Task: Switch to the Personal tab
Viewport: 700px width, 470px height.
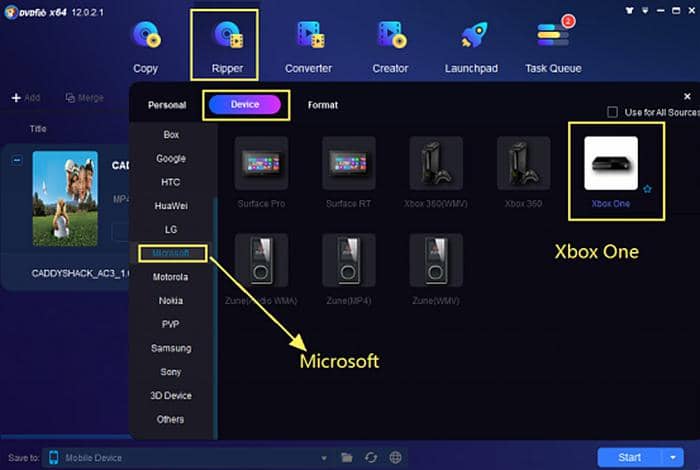Action: [x=167, y=105]
